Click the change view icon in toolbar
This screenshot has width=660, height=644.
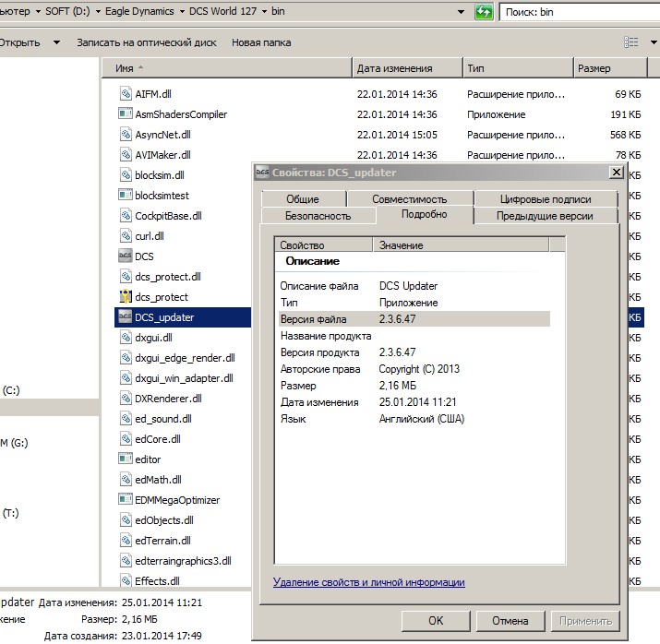[631, 42]
